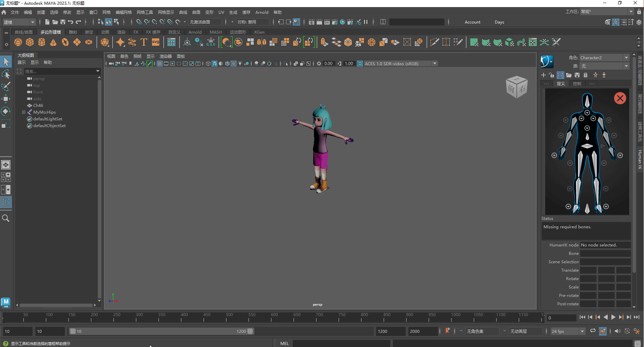Lock the HumanIK character definition
Screen dimensions: 644x347
pos(551,75)
